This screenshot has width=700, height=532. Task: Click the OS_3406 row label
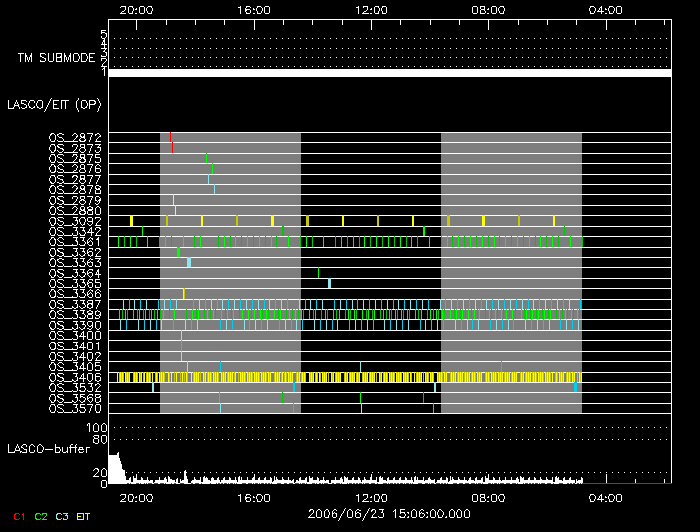click(74, 377)
